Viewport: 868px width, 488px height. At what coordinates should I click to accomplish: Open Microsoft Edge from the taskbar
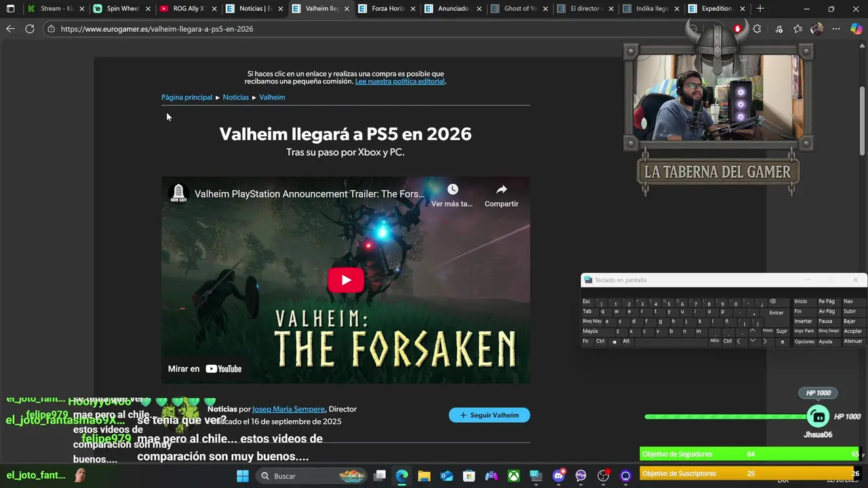[401, 476]
